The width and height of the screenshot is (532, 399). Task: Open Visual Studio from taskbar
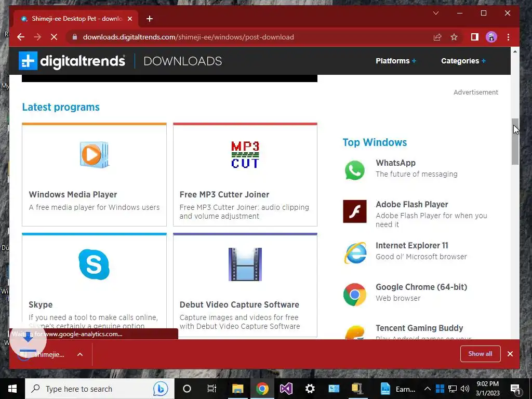[x=286, y=389]
